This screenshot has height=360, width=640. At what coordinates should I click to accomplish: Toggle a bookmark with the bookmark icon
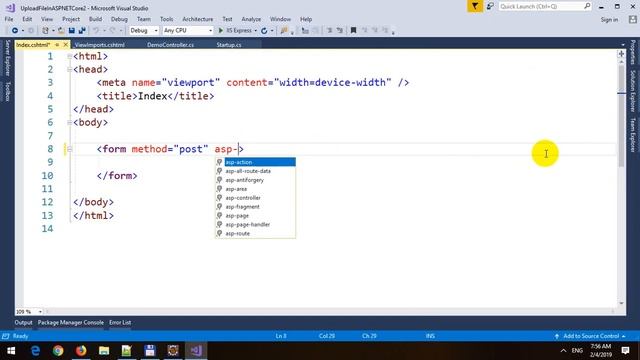pyautogui.click(x=353, y=31)
